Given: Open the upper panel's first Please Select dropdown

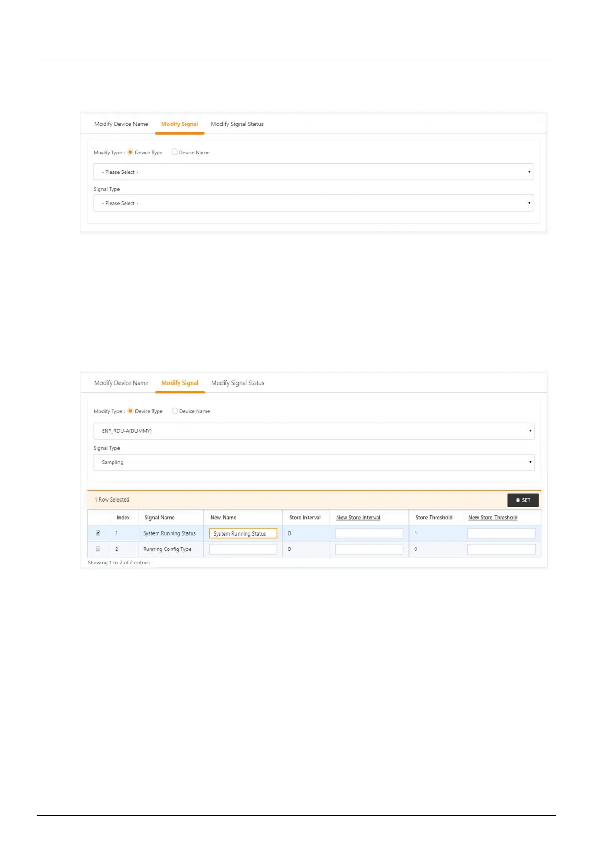Looking at the screenshot, I should click(x=313, y=172).
